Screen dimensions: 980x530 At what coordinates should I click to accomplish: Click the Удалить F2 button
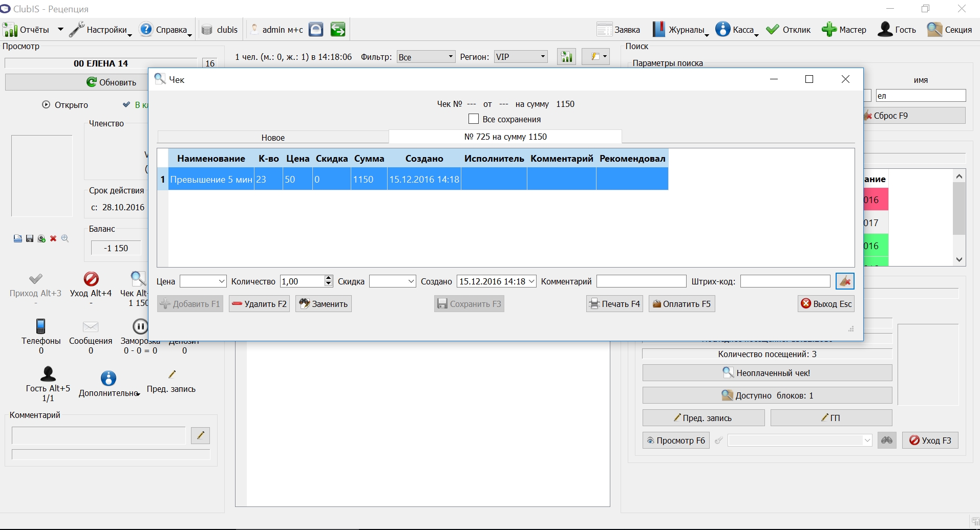(259, 304)
